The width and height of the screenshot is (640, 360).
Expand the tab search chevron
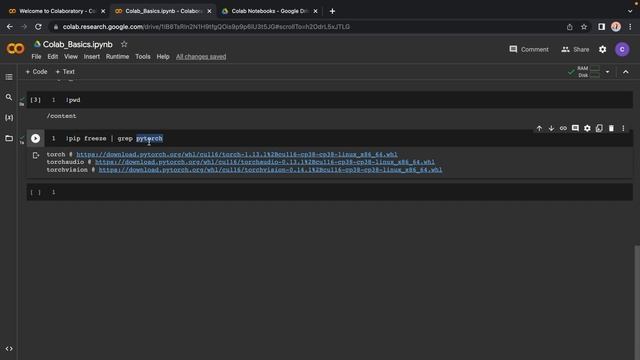tap(630, 11)
